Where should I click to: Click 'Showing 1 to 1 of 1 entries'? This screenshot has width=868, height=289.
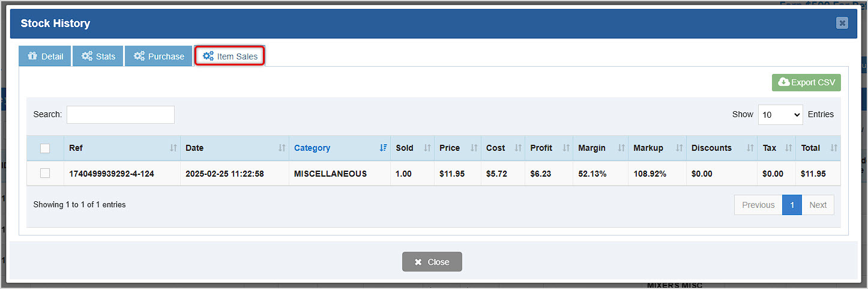pyautogui.click(x=79, y=205)
